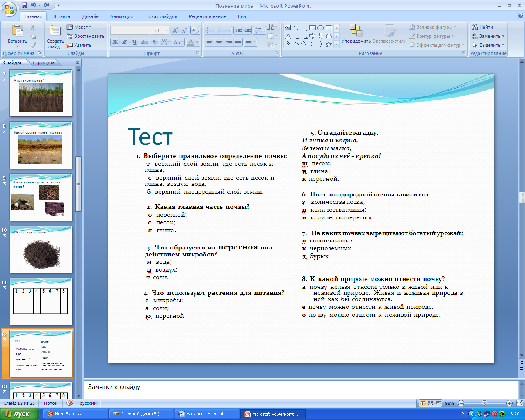525x420 pixels.
Task: Click the zoom slider handle
Action: click(484, 403)
